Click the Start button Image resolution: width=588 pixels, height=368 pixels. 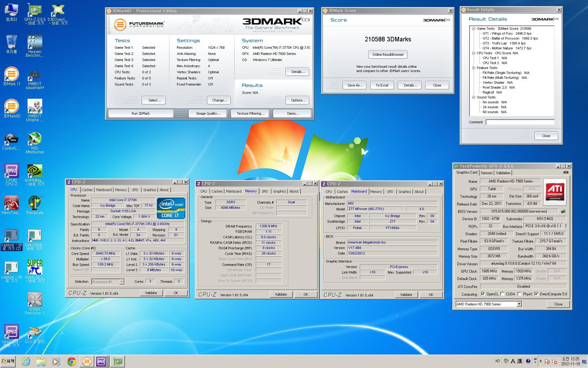(8, 361)
